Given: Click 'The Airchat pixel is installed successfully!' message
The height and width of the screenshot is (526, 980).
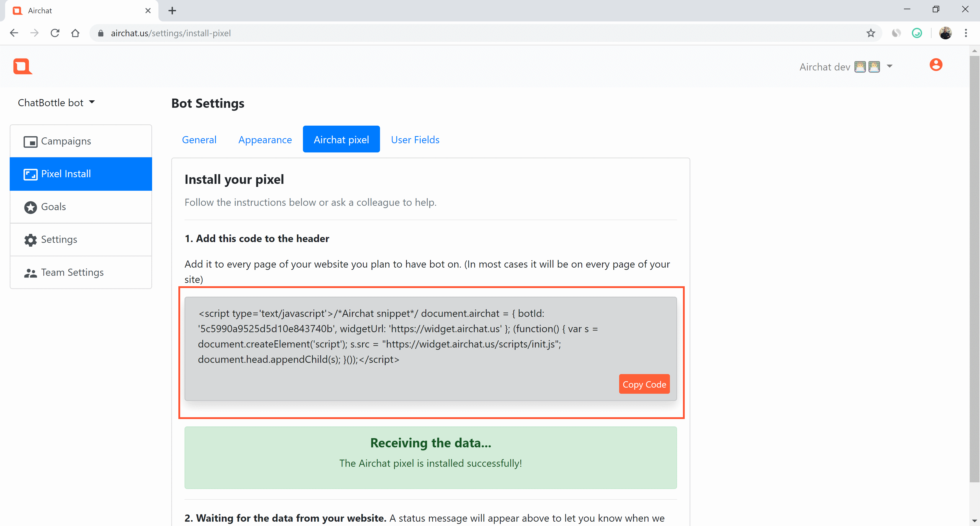Looking at the screenshot, I should click(431, 463).
